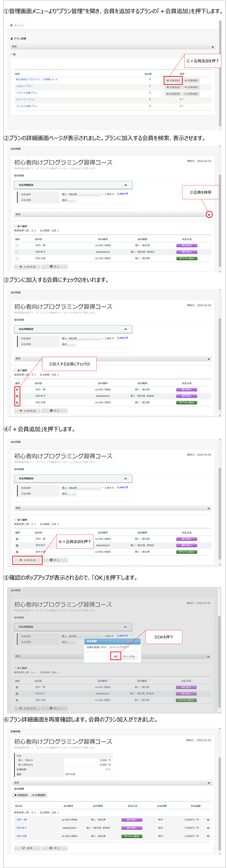Click ＋会員追加 for 初心者向けプログラミング習得コース row
The image size is (227, 868).
pyautogui.click(x=173, y=81)
